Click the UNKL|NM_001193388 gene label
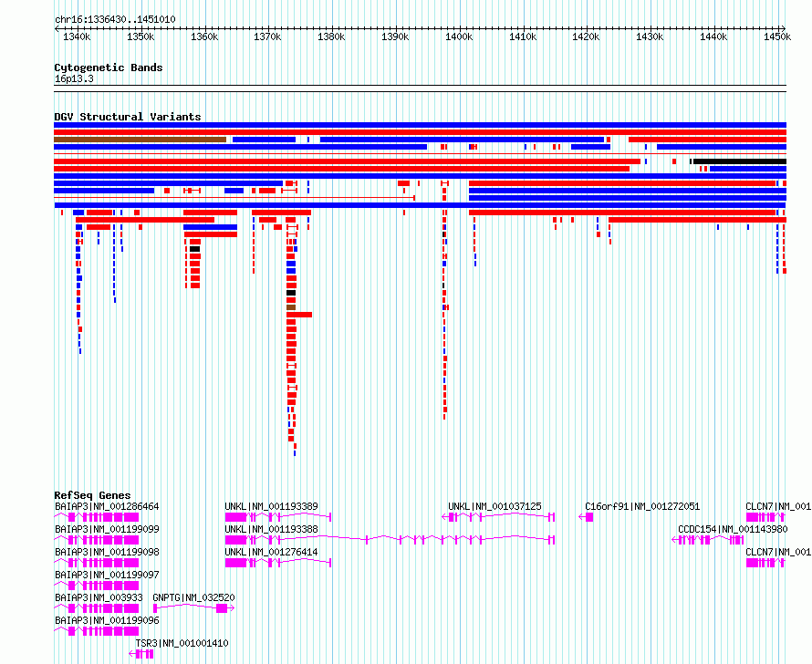The width and height of the screenshot is (812, 664). click(x=271, y=529)
